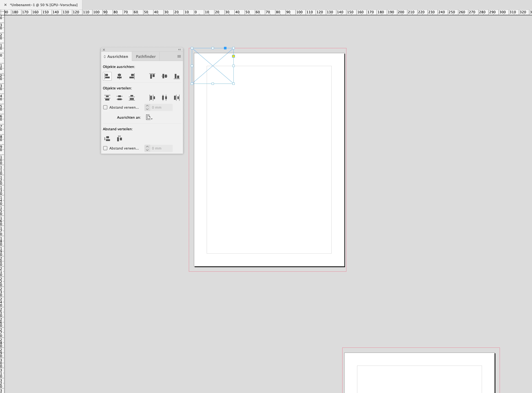
Task: Align objects to left edges
Action: [x=107, y=76]
